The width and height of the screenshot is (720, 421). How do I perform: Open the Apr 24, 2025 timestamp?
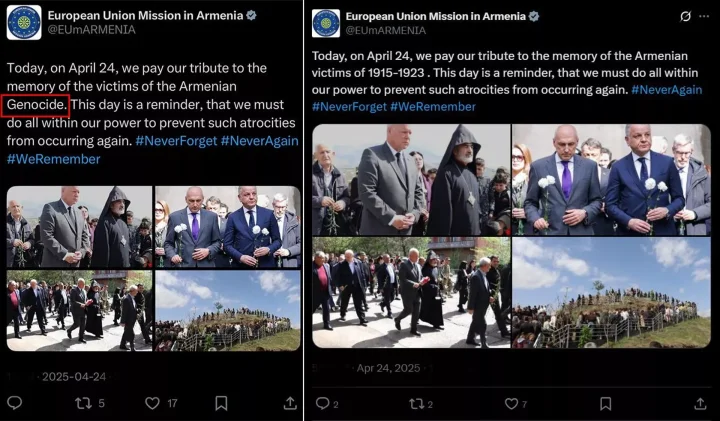point(388,368)
